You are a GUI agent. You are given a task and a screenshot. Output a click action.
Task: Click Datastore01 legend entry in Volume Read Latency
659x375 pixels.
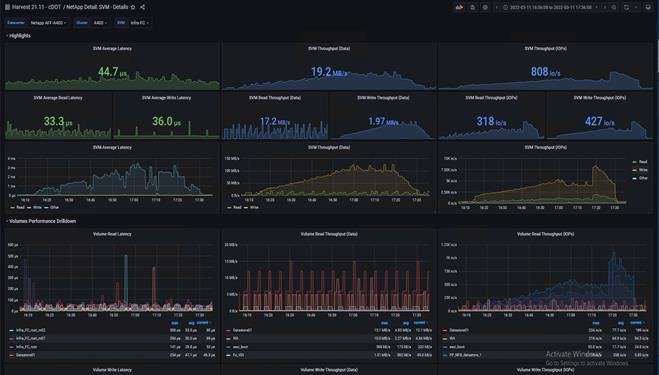click(x=26, y=355)
